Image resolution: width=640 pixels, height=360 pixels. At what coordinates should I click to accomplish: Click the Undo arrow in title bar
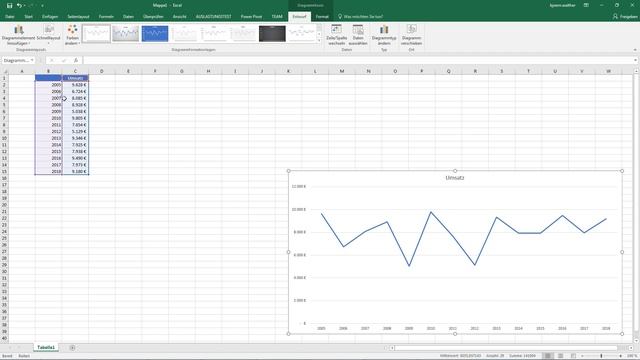click(x=19, y=5)
